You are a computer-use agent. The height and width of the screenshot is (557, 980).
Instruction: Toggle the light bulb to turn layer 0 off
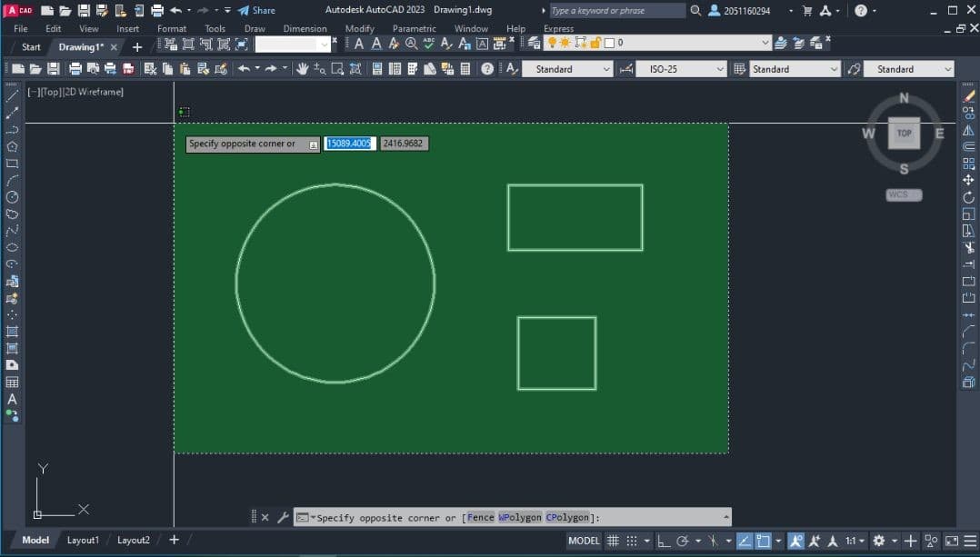[x=552, y=43]
